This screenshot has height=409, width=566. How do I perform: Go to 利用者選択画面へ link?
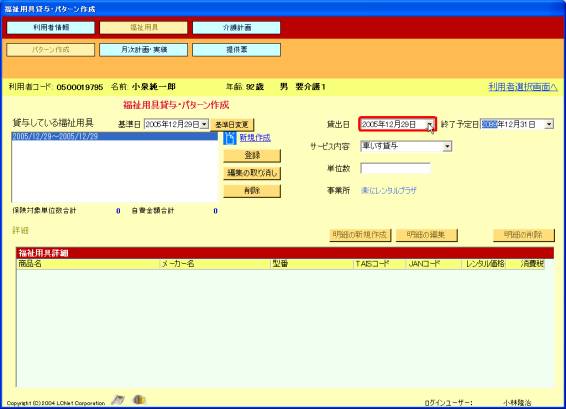point(523,87)
